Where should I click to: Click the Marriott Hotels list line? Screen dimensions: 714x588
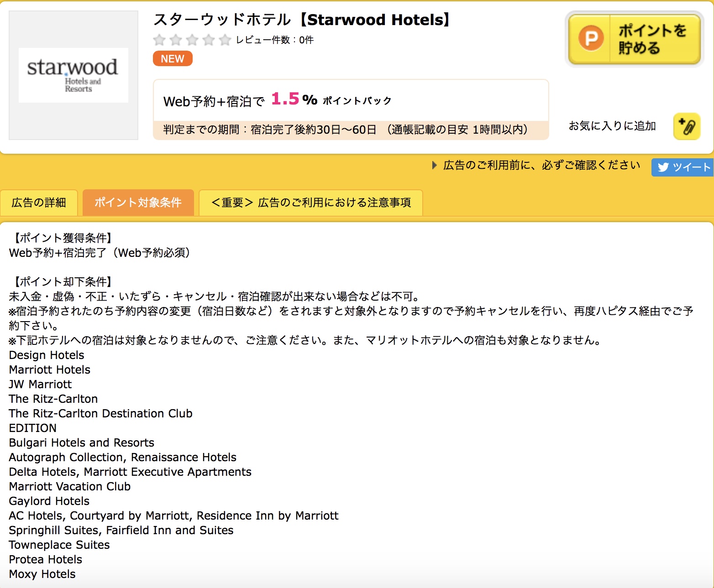click(x=50, y=369)
